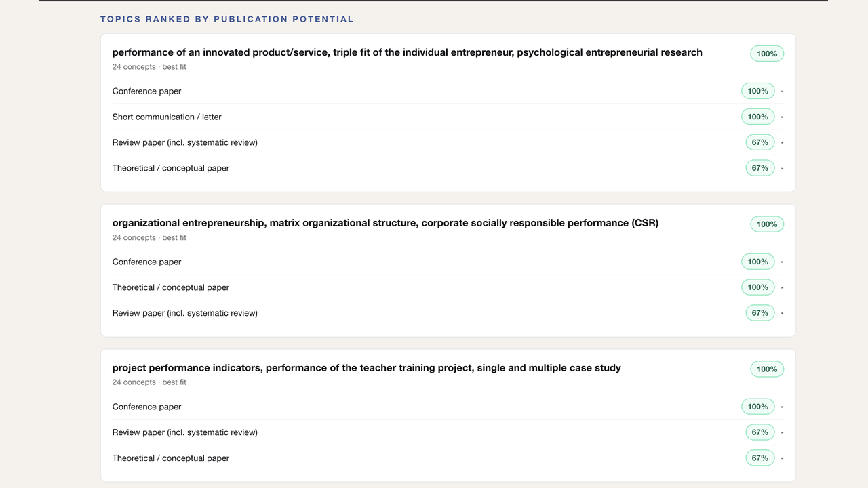Image resolution: width=868 pixels, height=488 pixels.
Task: Expand arrow for second card's Review paper
Action: [782, 313]
